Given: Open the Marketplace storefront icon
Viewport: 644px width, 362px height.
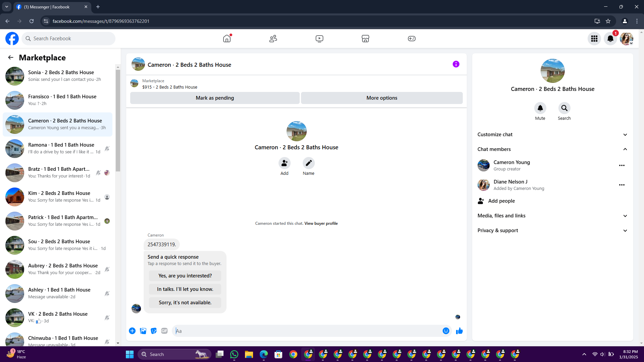Looking at the screenshot, I should point(365,39).
